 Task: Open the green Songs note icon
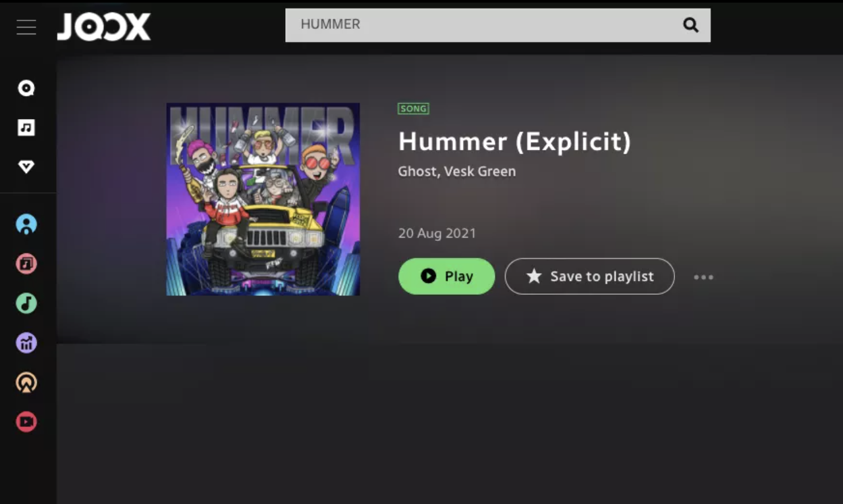pyautogui.click(x=26, y=303)
